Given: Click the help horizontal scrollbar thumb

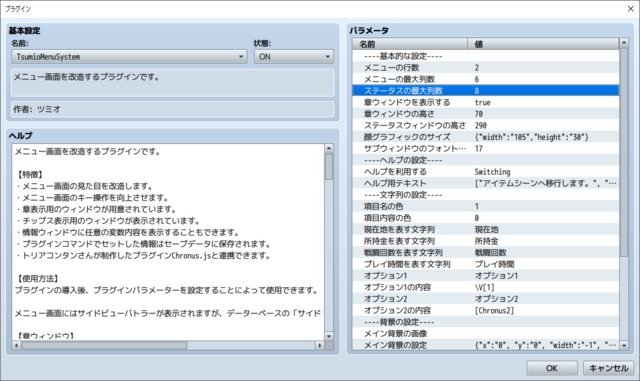Looking at the screenshot, I should [104, 345].
